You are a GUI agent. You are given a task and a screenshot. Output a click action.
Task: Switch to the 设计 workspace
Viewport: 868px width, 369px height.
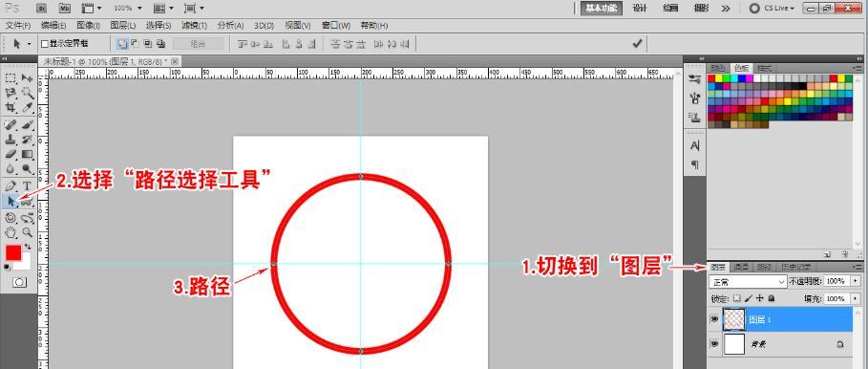(x=640, y=9)
